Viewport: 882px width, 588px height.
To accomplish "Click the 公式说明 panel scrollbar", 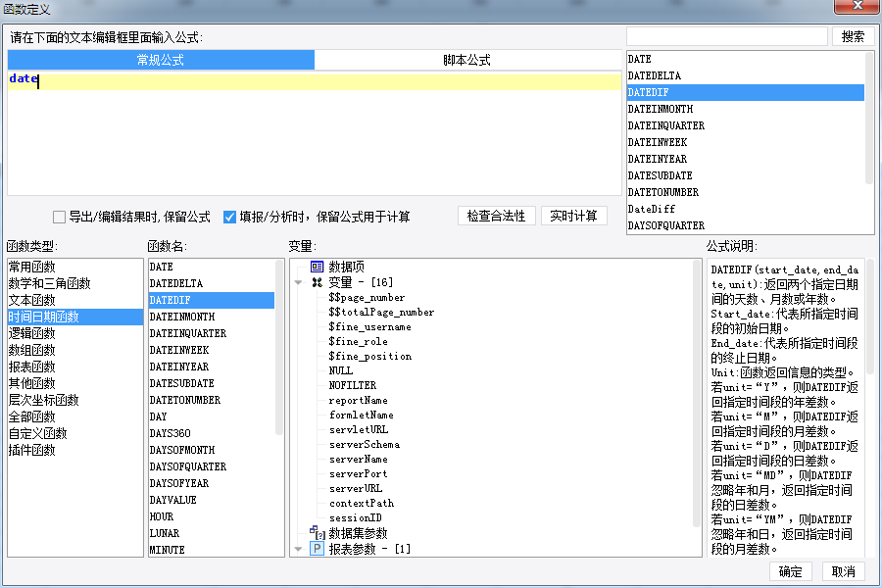I will [x=869, y=318].
